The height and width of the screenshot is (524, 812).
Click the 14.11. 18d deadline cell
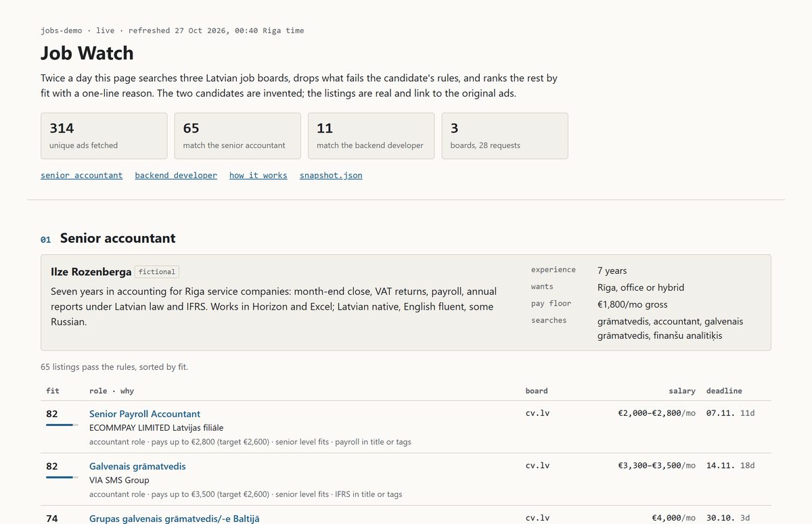pyautogui.click(x=730, y=466)
